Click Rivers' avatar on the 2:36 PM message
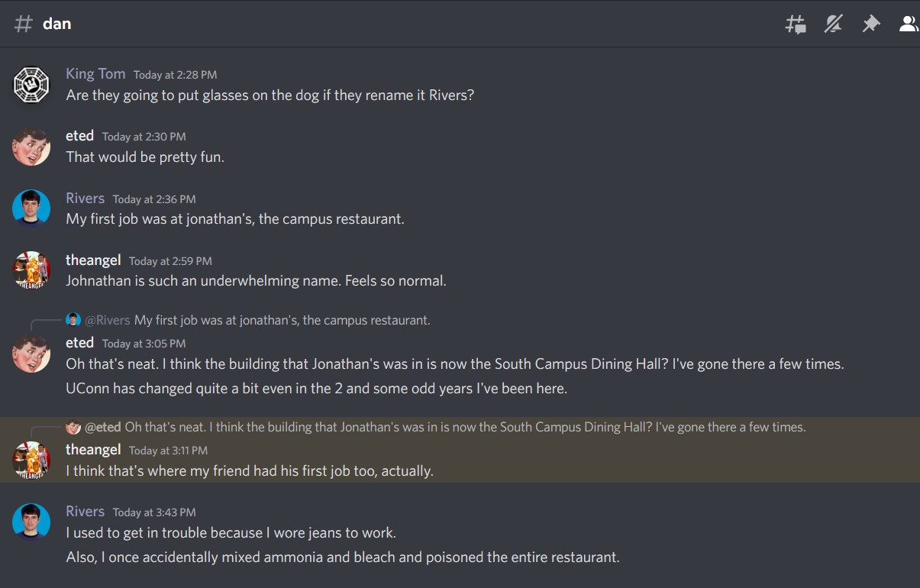The height and width of the screenshot is (588, 920). 31,208
